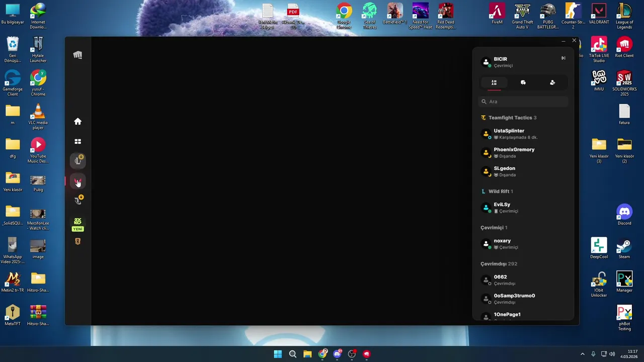
Task: Go to the Home icon in sidebar
Action: point(77,121)
